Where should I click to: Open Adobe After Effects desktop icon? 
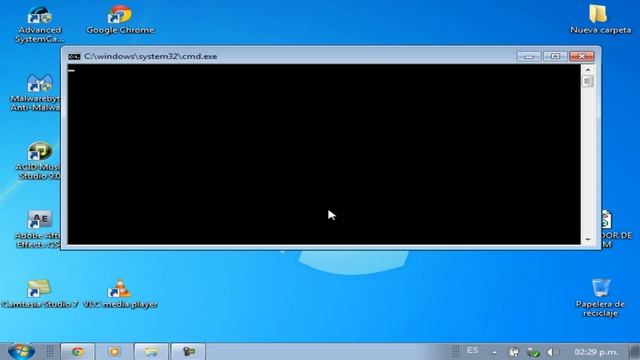coord(39,229)
